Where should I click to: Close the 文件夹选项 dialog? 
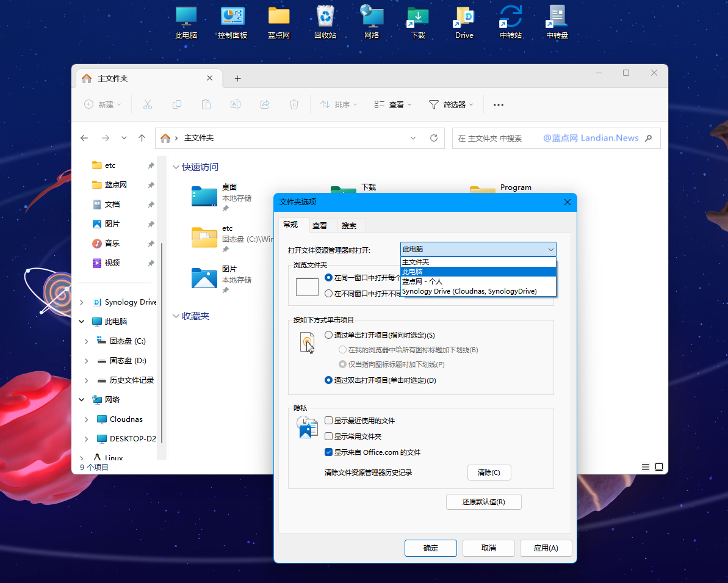[x=568, y=202]
